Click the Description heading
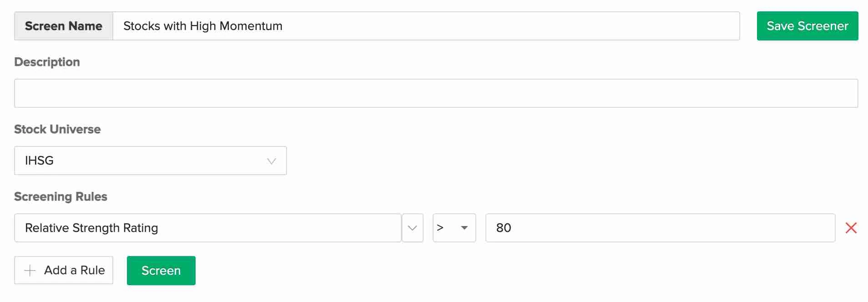Image resolution: width=868 pixels, height=302 pixels. point(47,62)
